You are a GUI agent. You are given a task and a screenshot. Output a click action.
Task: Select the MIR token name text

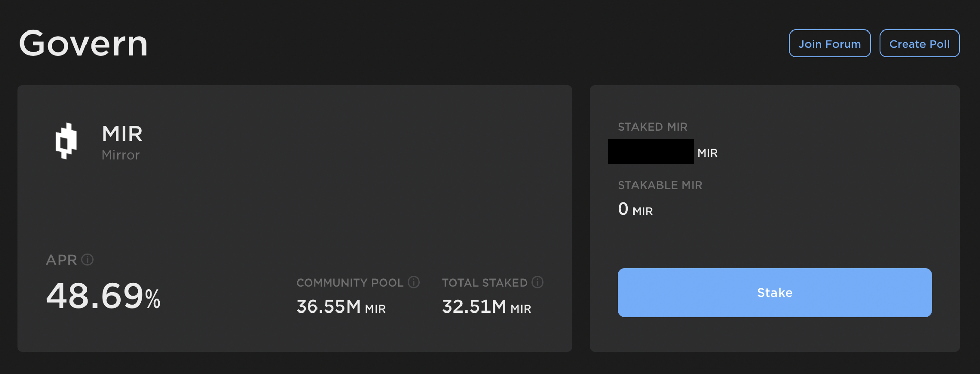tap(122, 134)
